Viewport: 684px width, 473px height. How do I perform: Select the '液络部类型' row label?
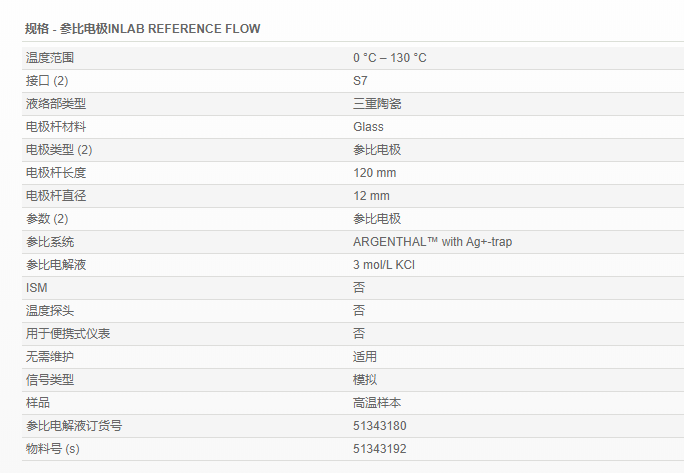56,104
